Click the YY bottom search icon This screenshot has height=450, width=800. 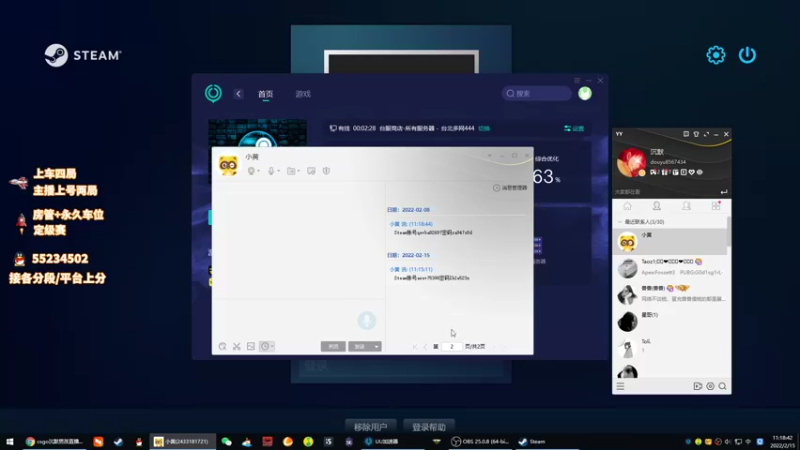722,386
